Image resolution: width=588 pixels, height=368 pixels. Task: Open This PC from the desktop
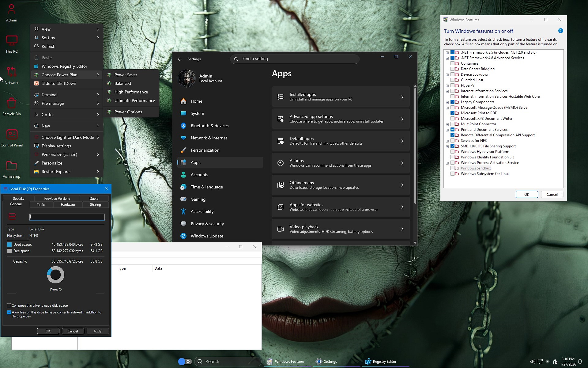coord(11,43)
